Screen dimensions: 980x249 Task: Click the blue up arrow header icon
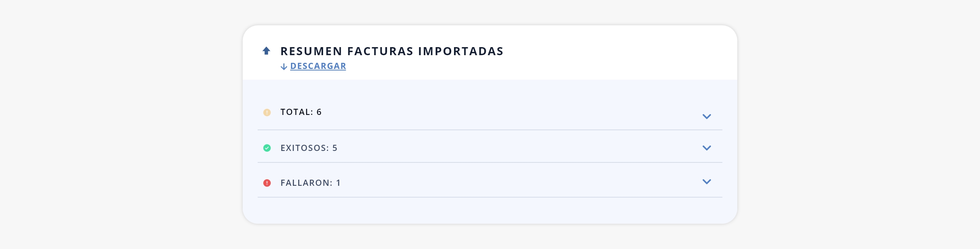pos(266,51)
